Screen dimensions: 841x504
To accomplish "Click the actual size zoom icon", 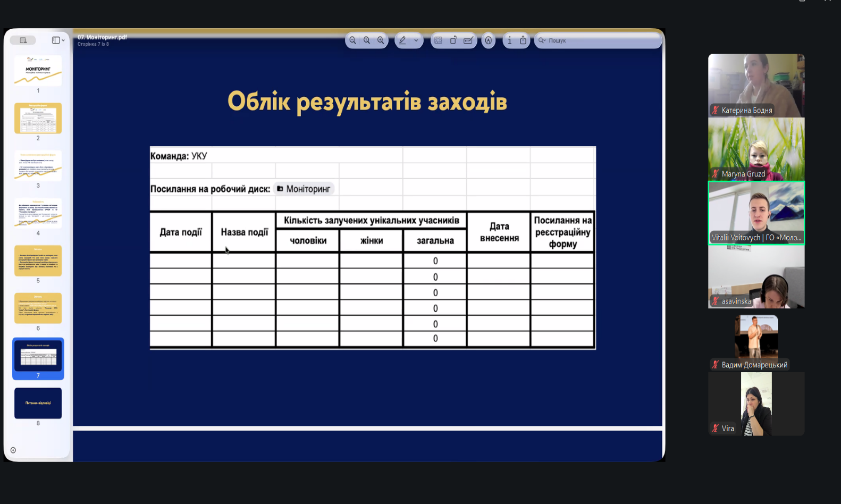I will point(367,40).
